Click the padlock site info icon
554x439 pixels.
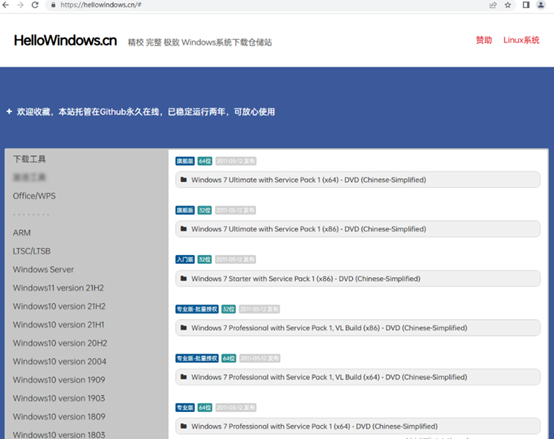[53, 5]
